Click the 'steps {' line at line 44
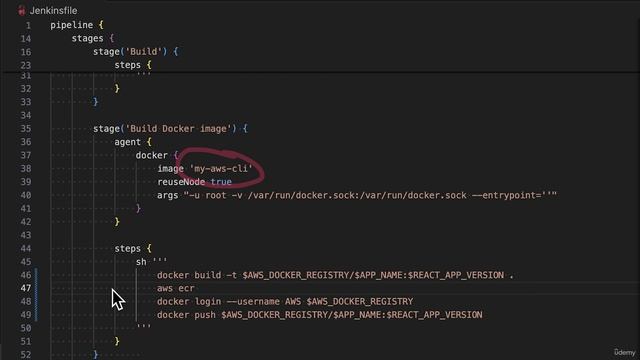 [133, 249]
